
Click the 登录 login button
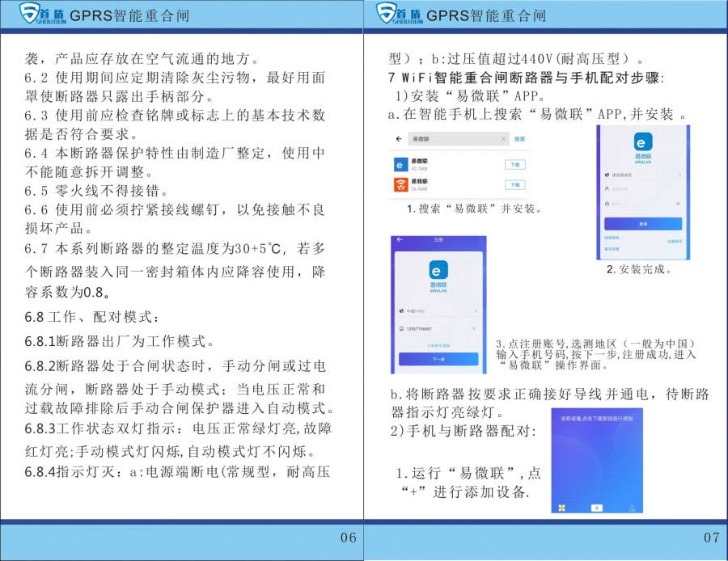pyautogui.click(x=644, y=223)
